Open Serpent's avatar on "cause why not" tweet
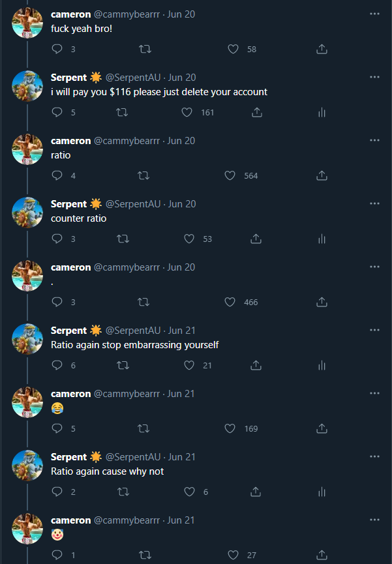 [28, 466]
